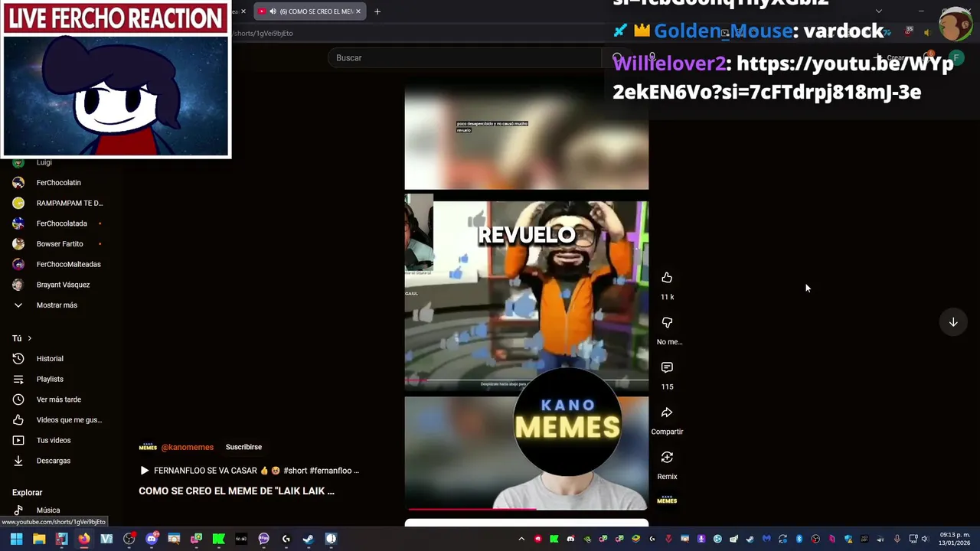Open Discord from the taskbar
The height and width of the screenshot is (551, 980).
coord(152,539)
